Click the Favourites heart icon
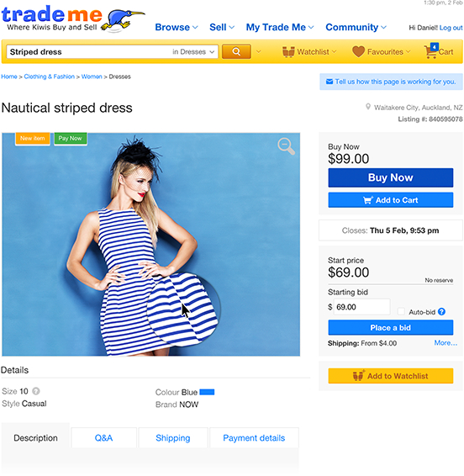The height and width of the screenshot is (476, 464). pos(358,51)
